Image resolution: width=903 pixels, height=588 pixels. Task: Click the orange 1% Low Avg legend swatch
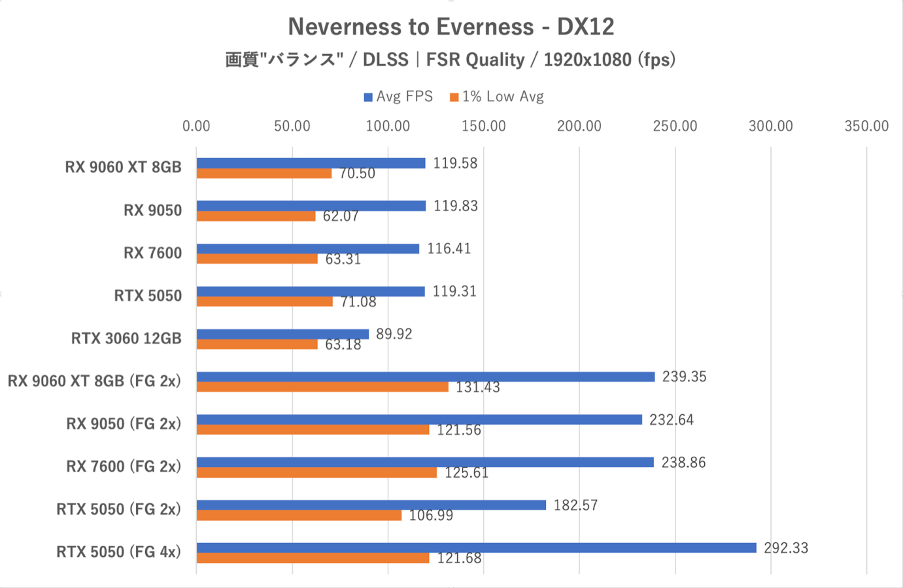point(454,97)
